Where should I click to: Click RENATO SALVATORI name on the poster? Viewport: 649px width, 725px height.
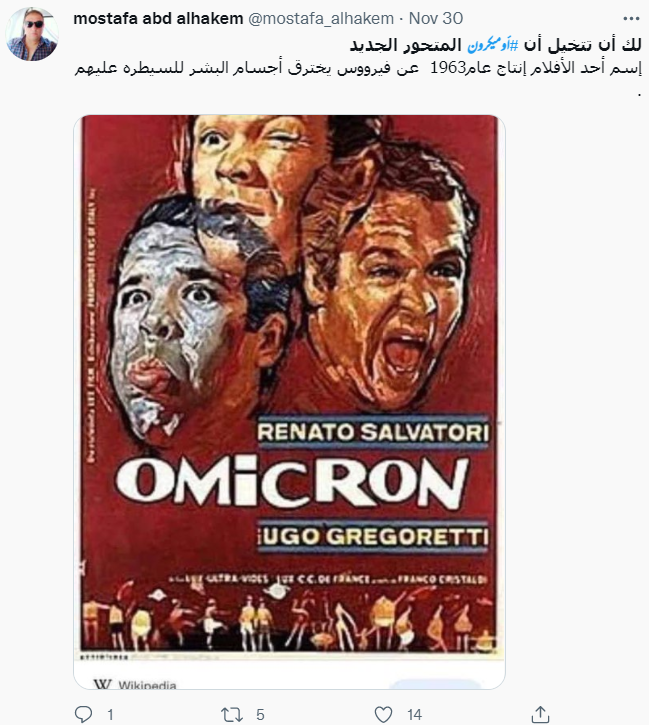373,433
